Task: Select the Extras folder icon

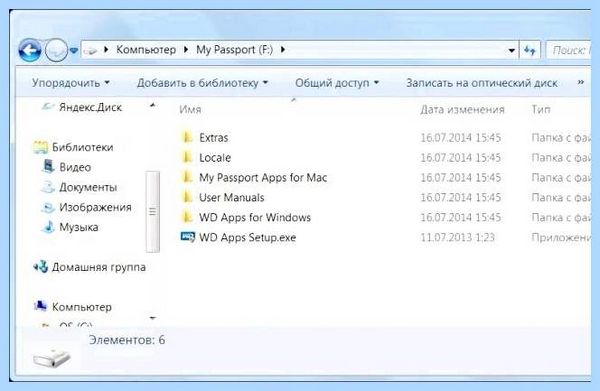Action: (x=187, y=137)
